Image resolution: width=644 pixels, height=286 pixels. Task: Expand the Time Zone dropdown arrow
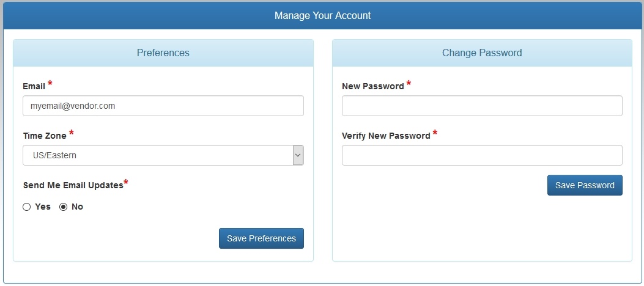pyautogui.click(x=298, y=155)
